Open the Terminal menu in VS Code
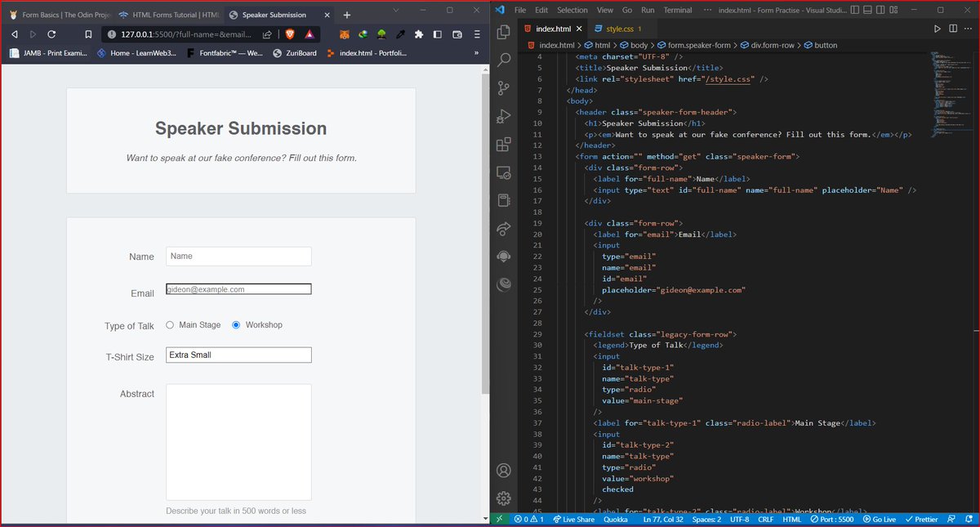The image size is (980, 527). tap(678, 10)
